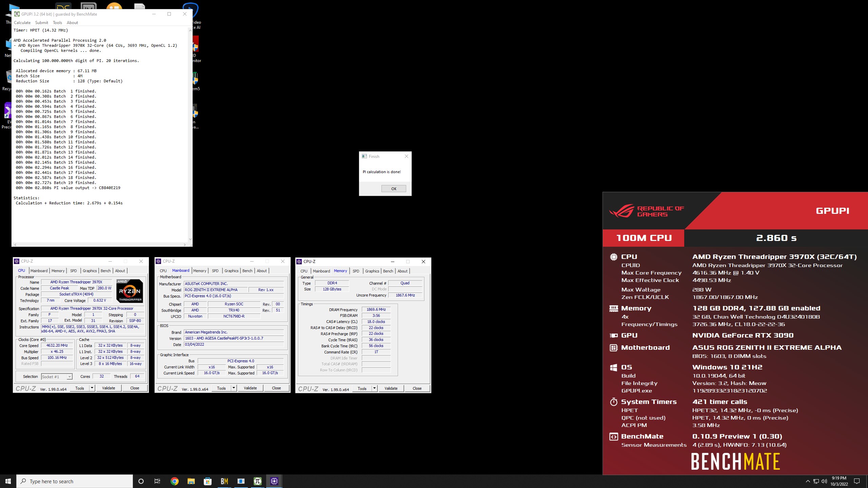Switch to CPU tab in middle CPU-Z window
868x488 pixels.
[163, 271]
